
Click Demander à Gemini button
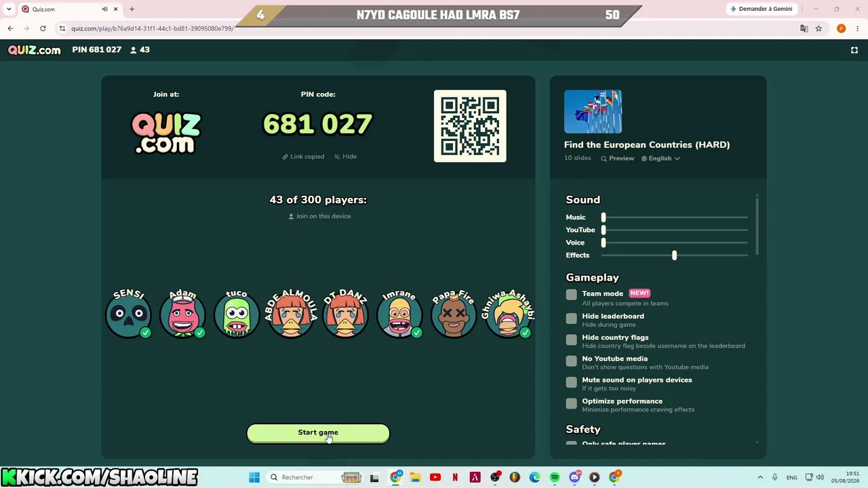coord(761,9)
